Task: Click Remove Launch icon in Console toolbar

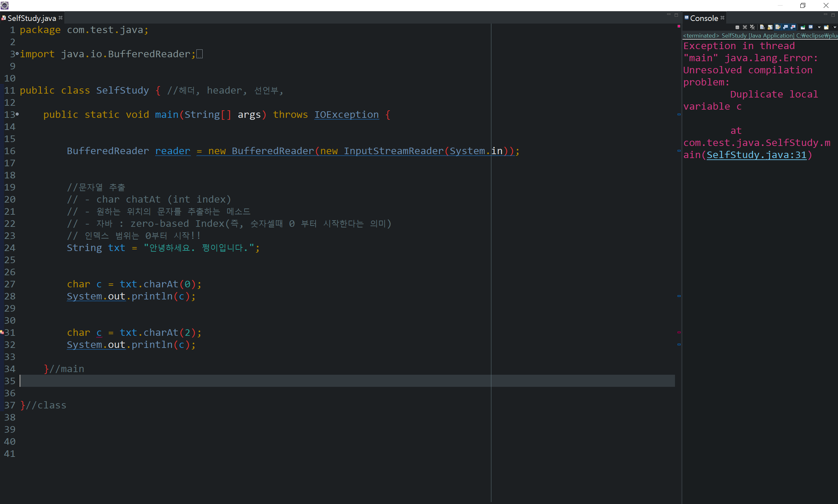Action: coord(745,27)
